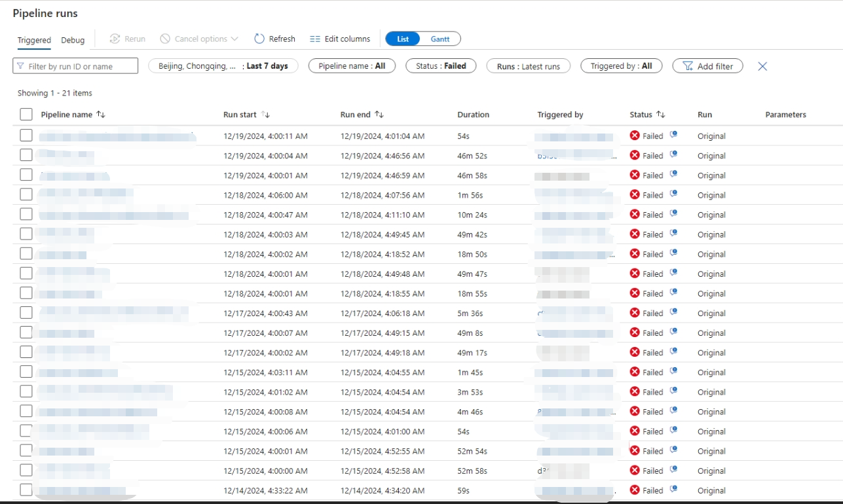Select checkbox for 12/19/2024, 4:00:04 AM run

click(26, 155)
